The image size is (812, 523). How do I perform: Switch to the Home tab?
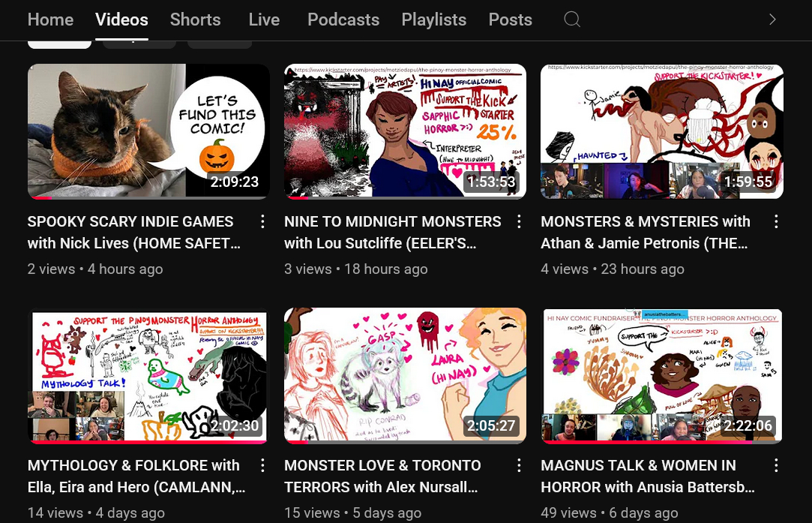(x=50, y=20)
